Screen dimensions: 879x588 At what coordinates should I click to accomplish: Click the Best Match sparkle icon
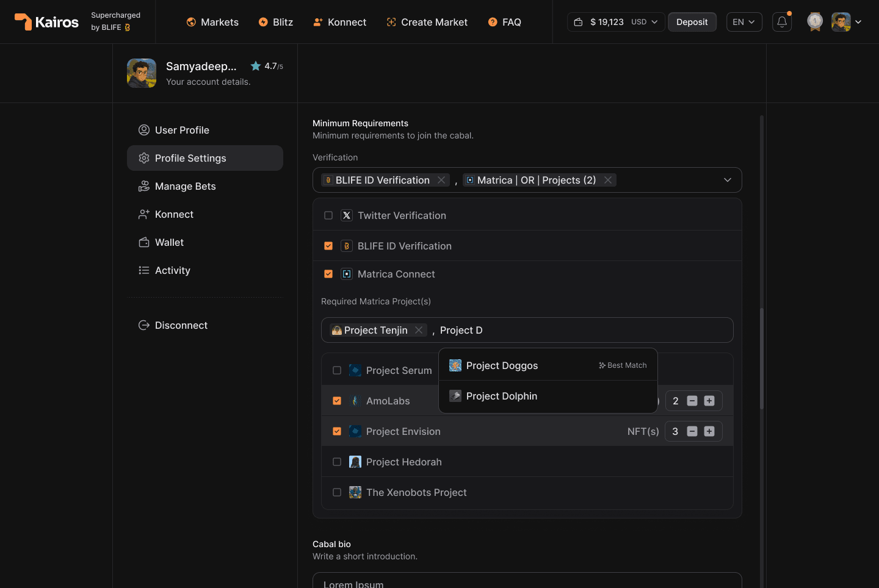click(602, 365)
